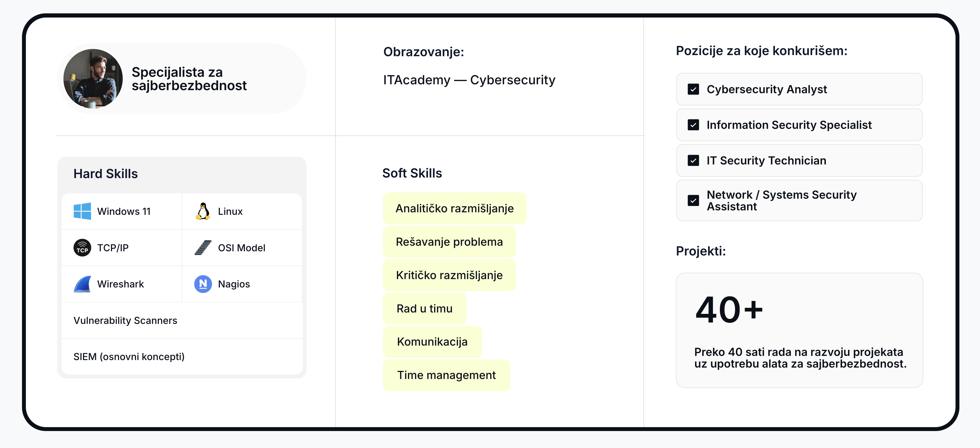
Task: Toggle the IT Security Technician checkbox
Action: click(x=693, y=161)
